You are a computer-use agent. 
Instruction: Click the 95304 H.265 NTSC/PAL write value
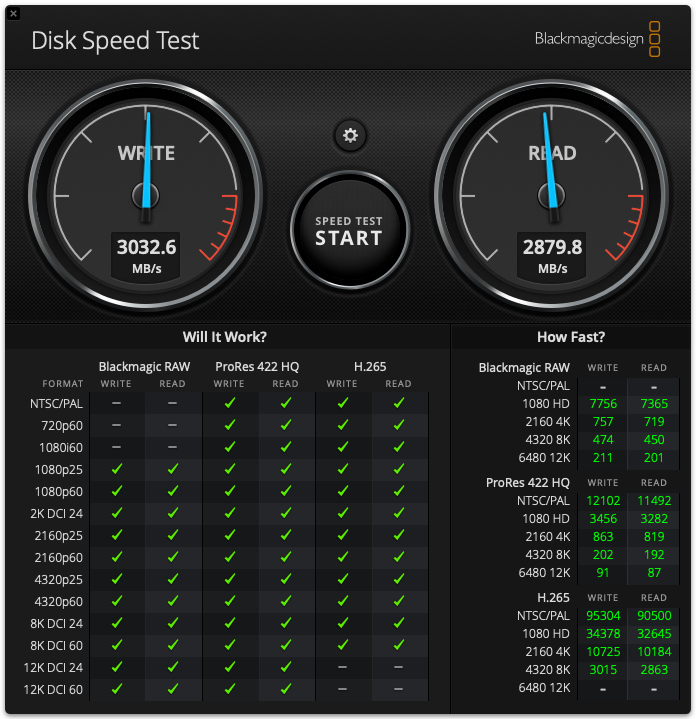coord(603,616)
